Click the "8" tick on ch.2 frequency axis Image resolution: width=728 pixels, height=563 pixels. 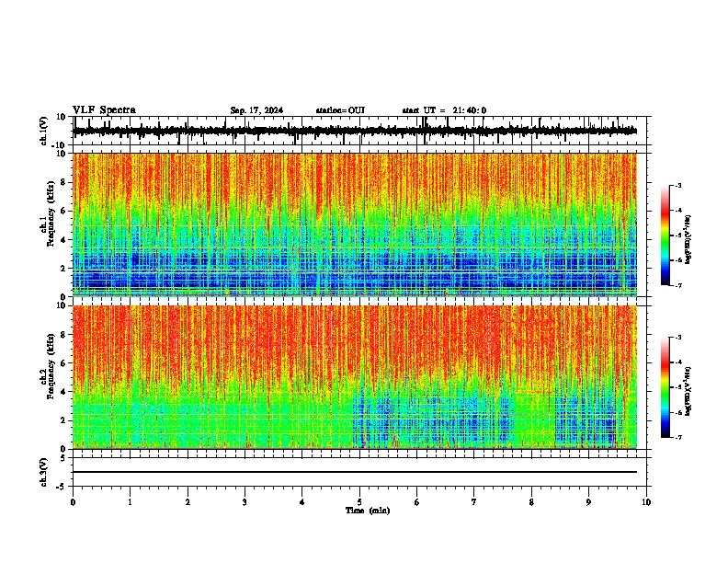tap(63, 335)
